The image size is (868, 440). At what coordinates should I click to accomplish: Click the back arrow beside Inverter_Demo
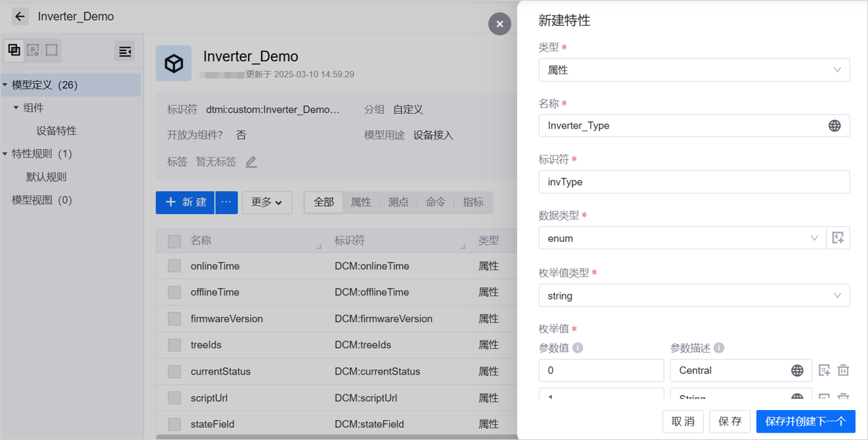click(20, 16)
